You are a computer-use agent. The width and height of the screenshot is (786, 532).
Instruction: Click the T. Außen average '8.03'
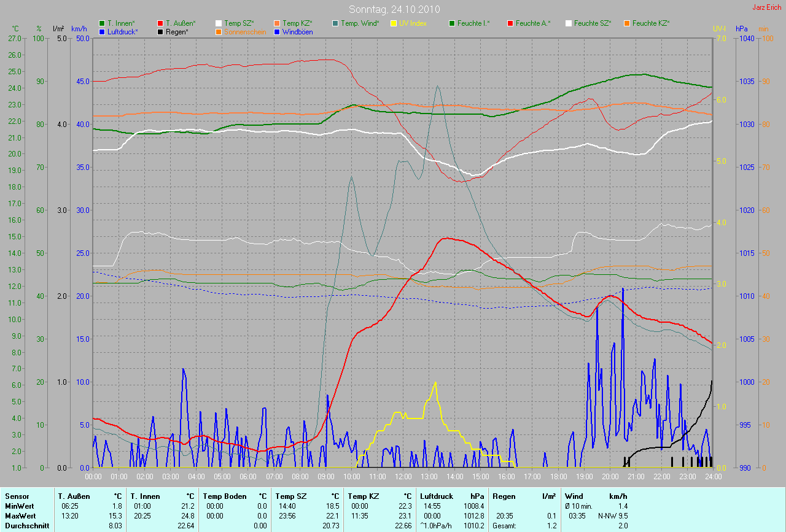pyautogui.click(x=115, y=525)
